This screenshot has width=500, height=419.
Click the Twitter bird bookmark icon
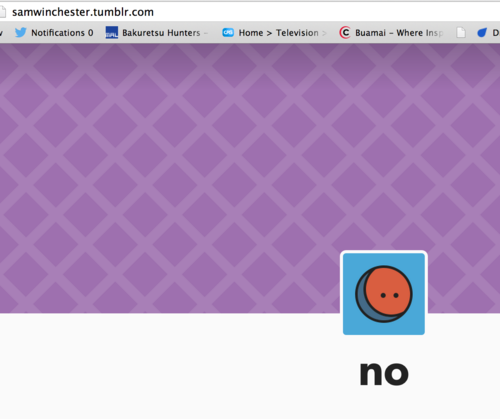pos(20,33)
